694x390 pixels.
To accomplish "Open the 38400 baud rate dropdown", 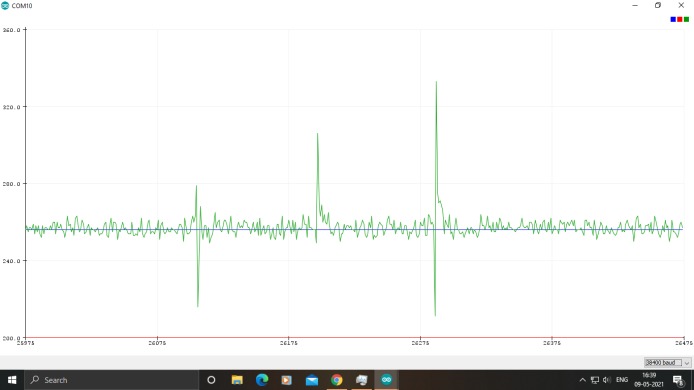I will pyautogui.click(x=667, y=363).
